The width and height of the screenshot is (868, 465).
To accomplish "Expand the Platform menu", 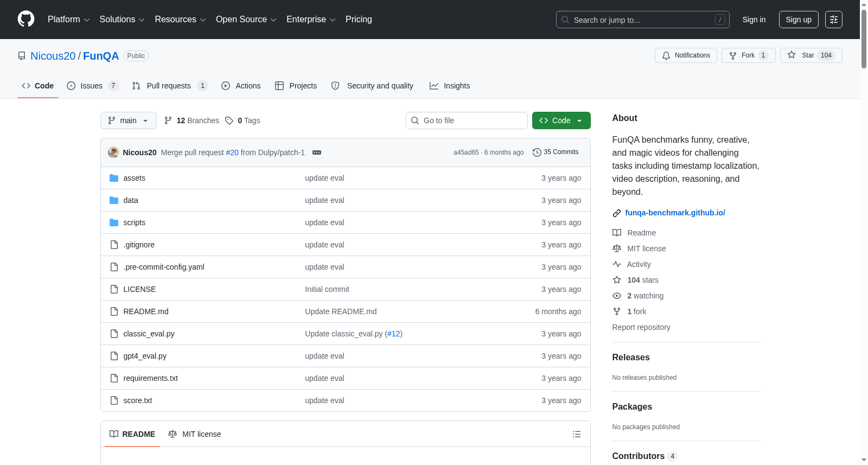I will pos(68,20).
